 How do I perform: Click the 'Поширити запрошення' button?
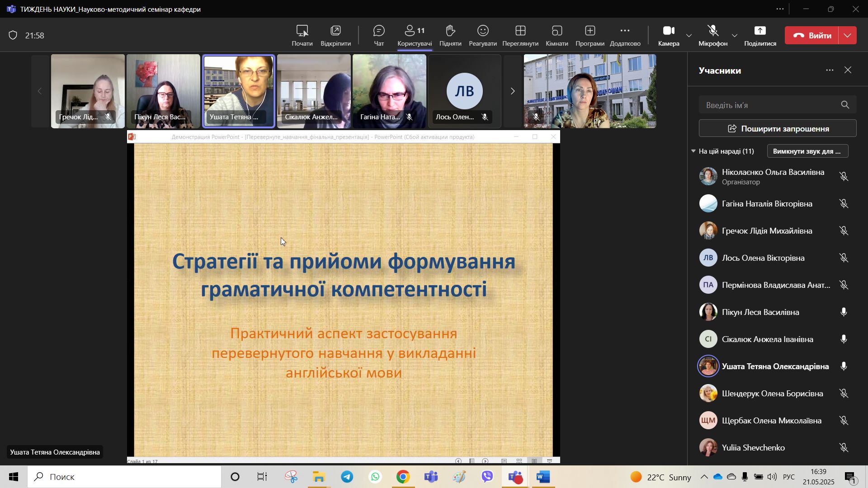[777, 129]
